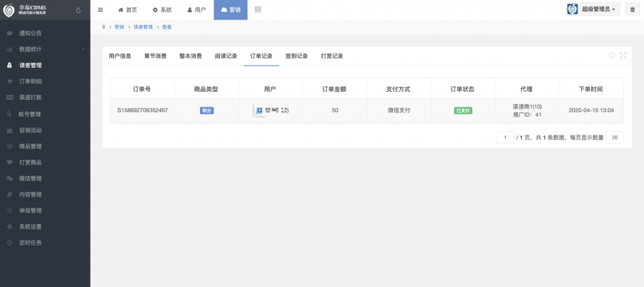Open 定时任务 in the sidebar
Image resolution: width=644 pixels, height=287 pixels.
45,242
